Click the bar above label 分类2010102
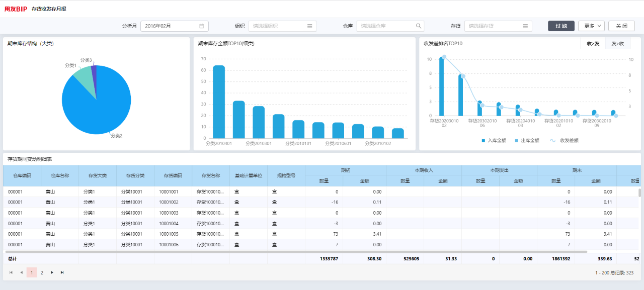The height and width of the screenshot is (290, 644). tap(378, 132)
